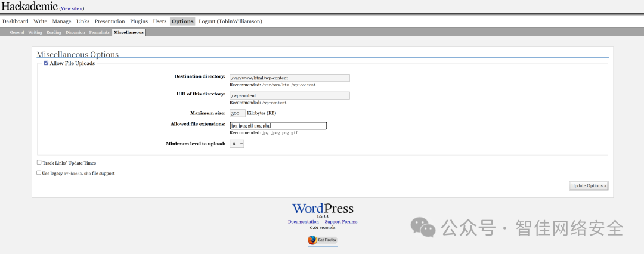This screenshot has width=644, height=254.
Task: Click the Miscellaneous Options heading
Action: coord(78,55)
